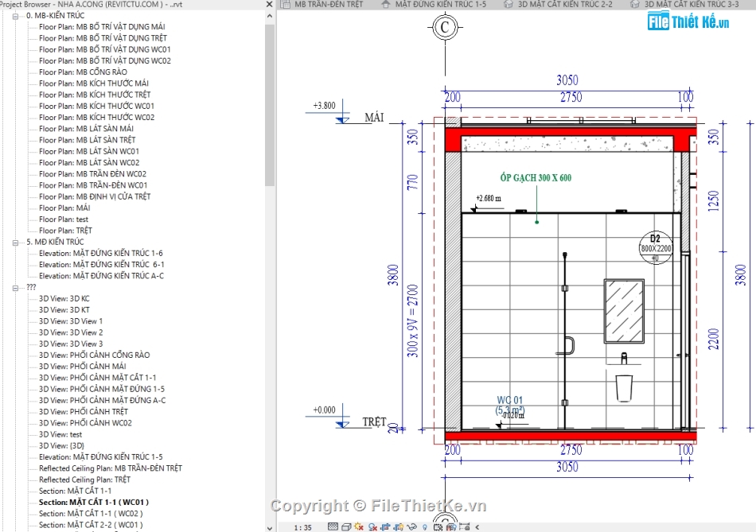Open 3D View: 3D KC
756x532 pixels.
[x=64, y=299]
